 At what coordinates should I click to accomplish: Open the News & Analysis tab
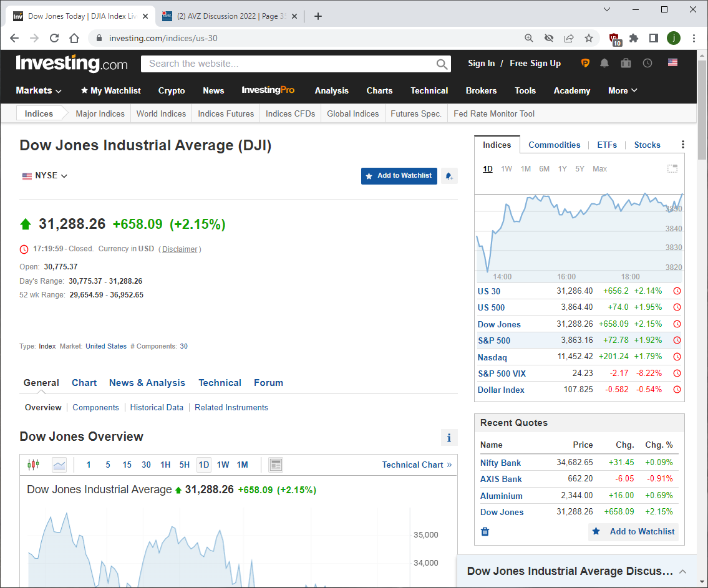pyautogui.click(x=147, y=383)
